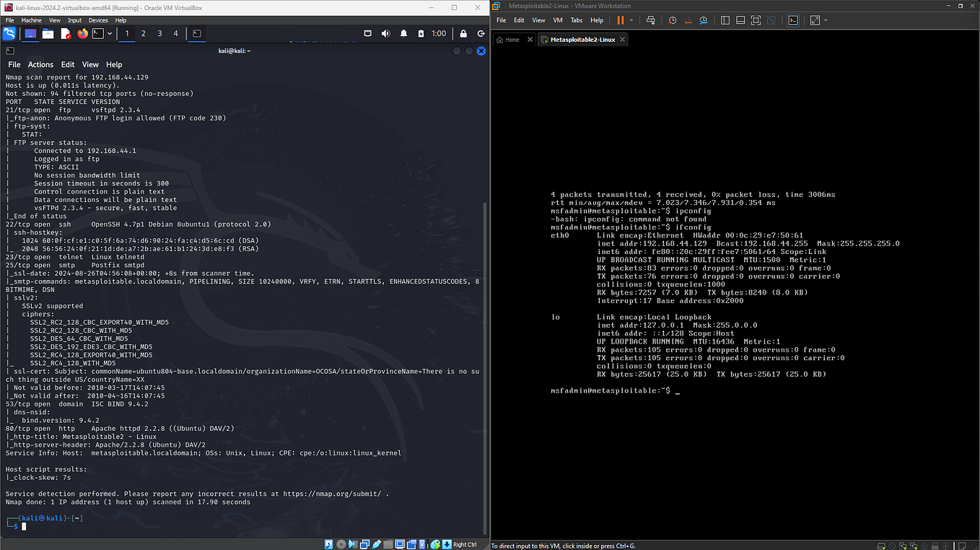Open VMware View menu
Viewport: 980px width, 550px height.
[x=539, y=20]
